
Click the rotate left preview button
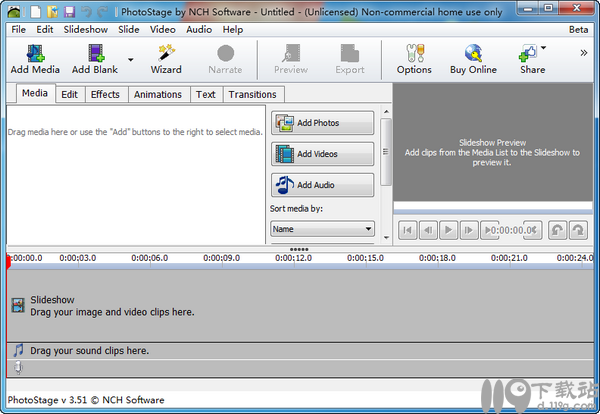(x=557, y=230)
